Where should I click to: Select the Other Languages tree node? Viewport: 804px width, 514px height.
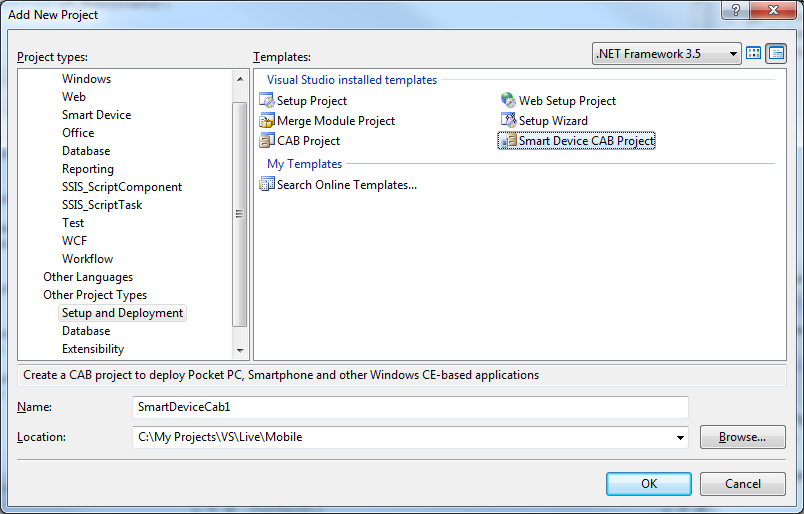pos(88,277)
